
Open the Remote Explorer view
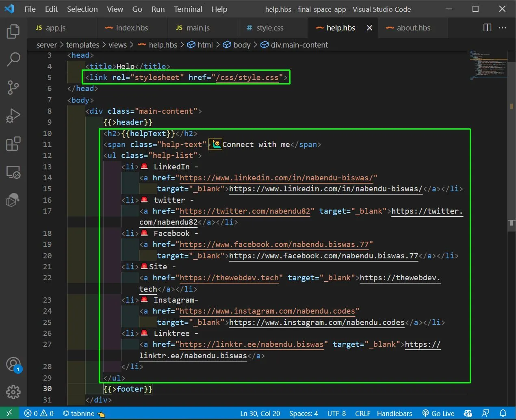(x=13, y=172)
